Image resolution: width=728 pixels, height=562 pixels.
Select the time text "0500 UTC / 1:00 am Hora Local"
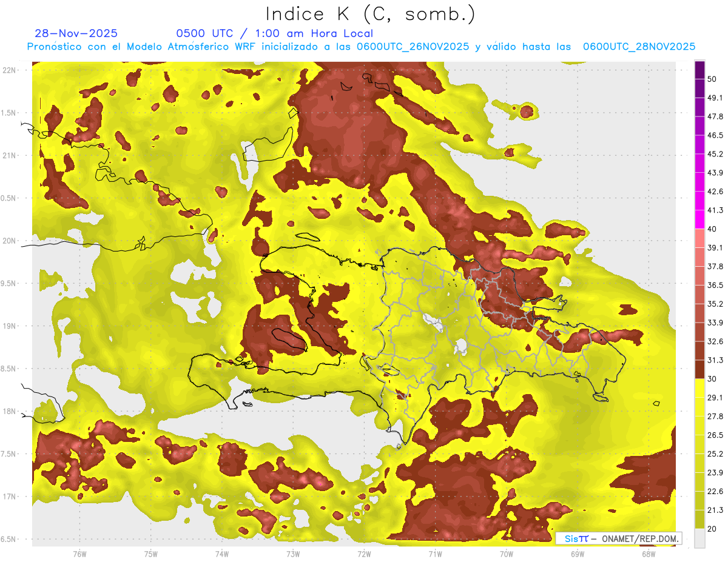274,33
